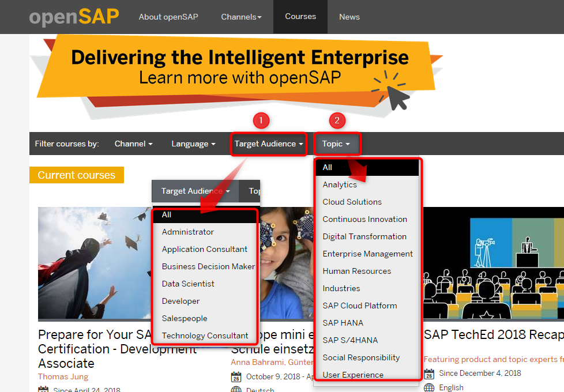Open the Channels dropdown in the top navigation
The height and width of the screenshot is (392, 564).
[x=242, y=17]
